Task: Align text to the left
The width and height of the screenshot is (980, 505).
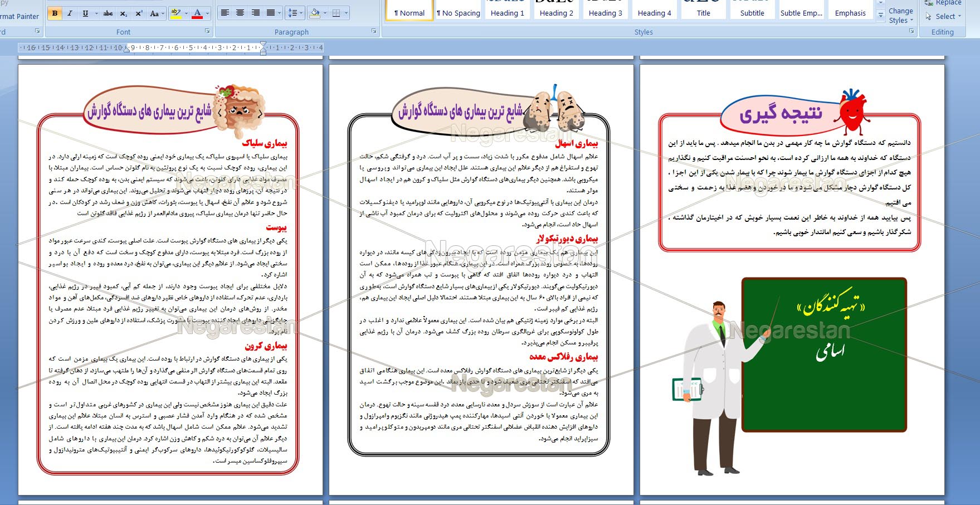Action: point(225,13)
